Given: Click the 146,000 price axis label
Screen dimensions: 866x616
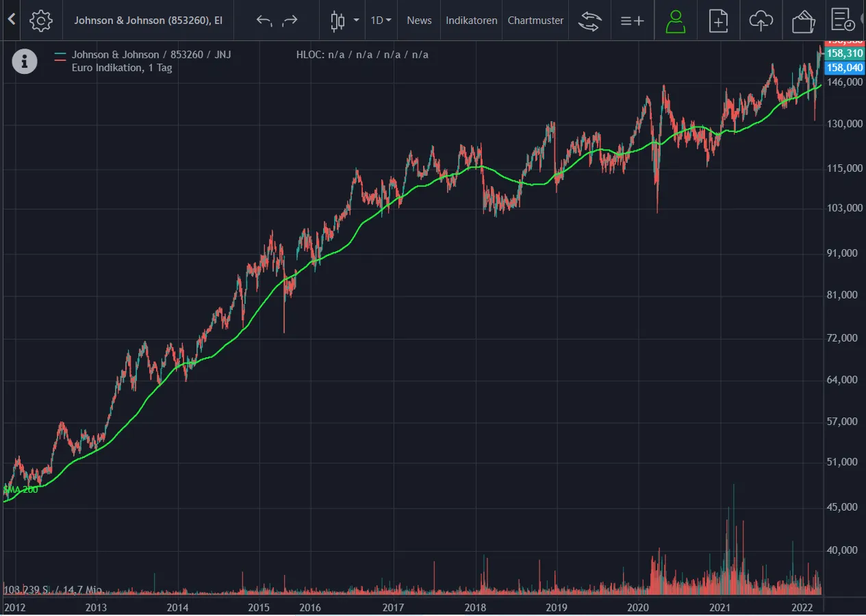Looking at the screenshot, I should pyautogui.click(x=845, y=82).
